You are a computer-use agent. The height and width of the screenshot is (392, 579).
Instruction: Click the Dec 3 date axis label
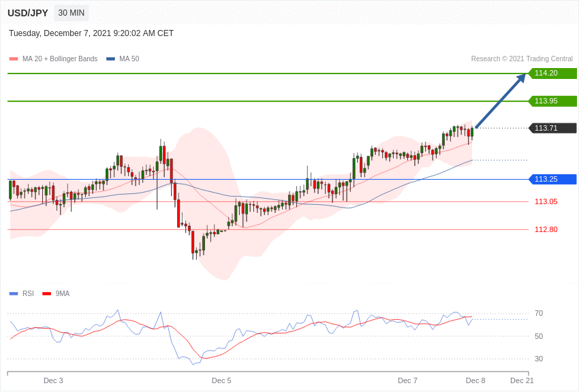click(x=53, y=380)
